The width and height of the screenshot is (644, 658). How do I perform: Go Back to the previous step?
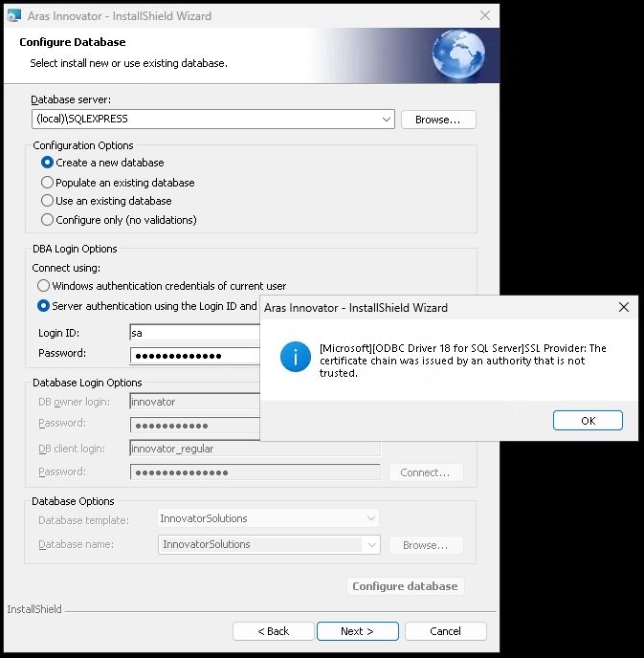click(274, 631)
